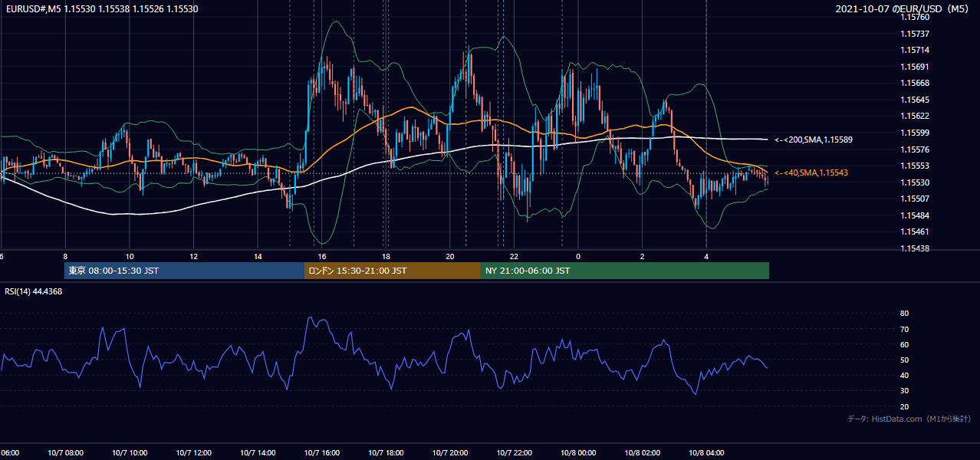The image size is (980, 460).
Task: Click the 10/7 08:00 time axis label
Action: (x=65, y=453)
